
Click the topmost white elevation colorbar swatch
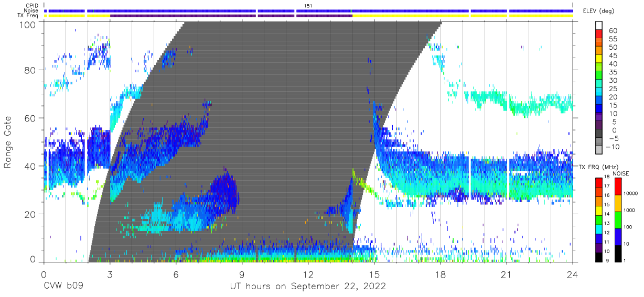coord(599,26)
